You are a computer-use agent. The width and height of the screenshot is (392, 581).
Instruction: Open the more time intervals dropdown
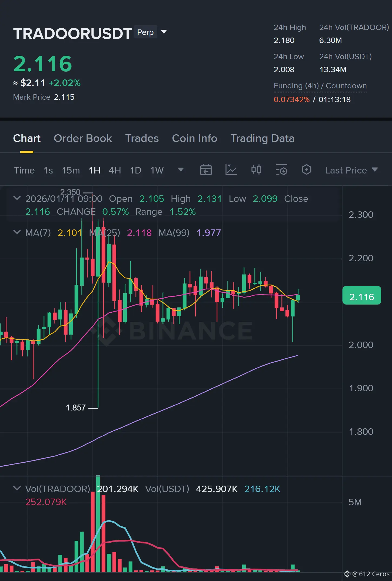pyautogui.click(x=181, y=170)
